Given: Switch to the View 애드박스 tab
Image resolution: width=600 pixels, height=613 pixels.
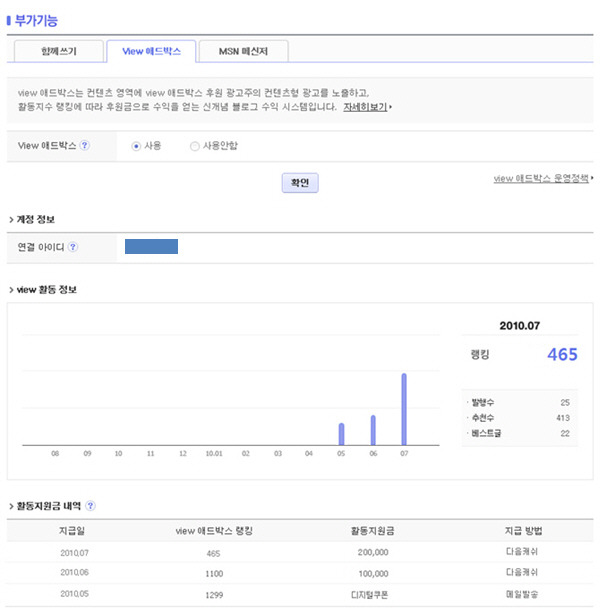Looking at the screenshot, I should 151,51.
